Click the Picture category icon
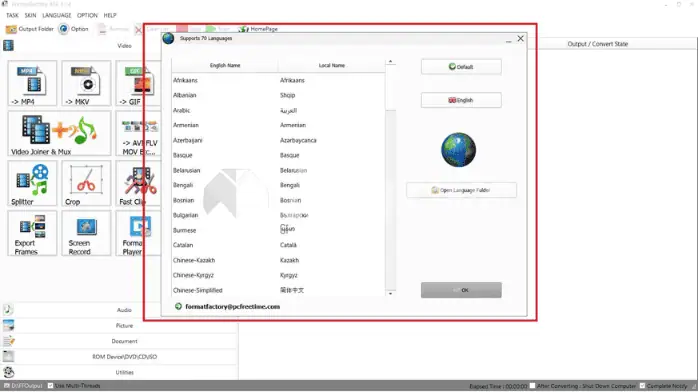 (x=8, y=325)
